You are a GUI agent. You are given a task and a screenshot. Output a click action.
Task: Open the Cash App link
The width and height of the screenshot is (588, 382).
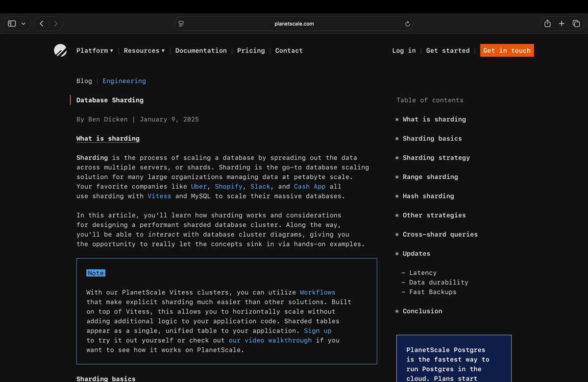310,187
